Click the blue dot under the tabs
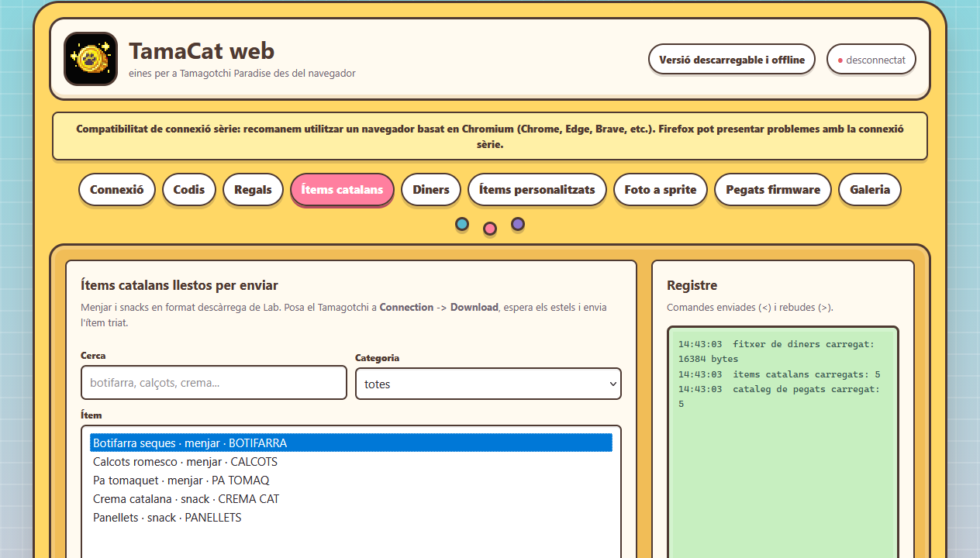 point(462,225)
